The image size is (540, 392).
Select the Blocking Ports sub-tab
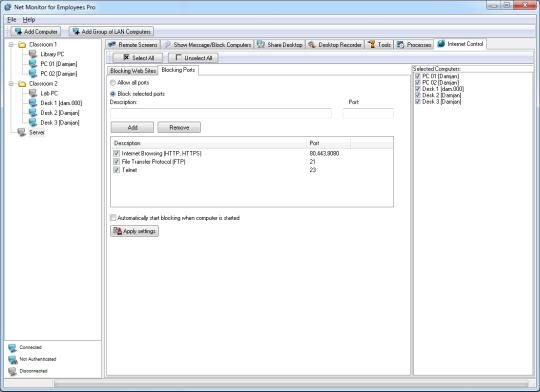click(178, 70)
